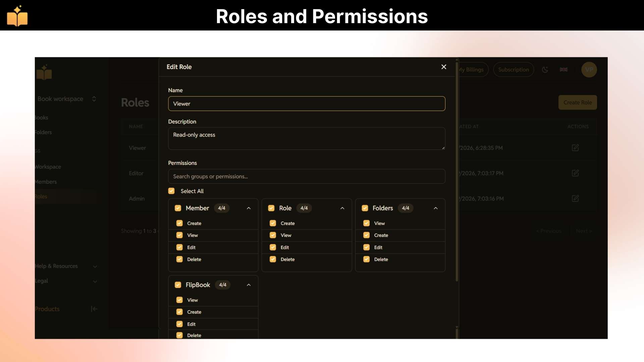This screenshot has height=362, width=644.
Task: Click the Create Role button
Action: coord(578,103)
